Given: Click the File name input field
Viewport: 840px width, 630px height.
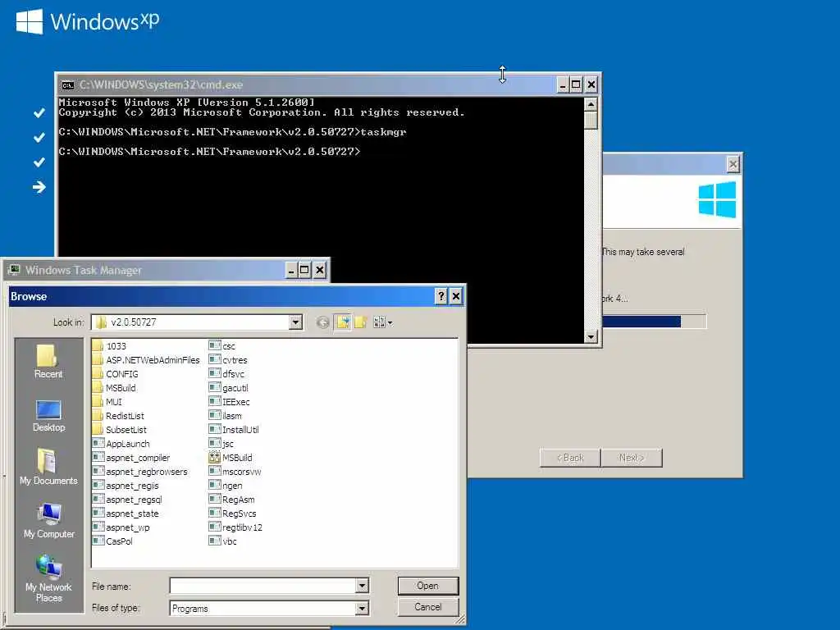Looking at the screenshot, I should point(263,586).
